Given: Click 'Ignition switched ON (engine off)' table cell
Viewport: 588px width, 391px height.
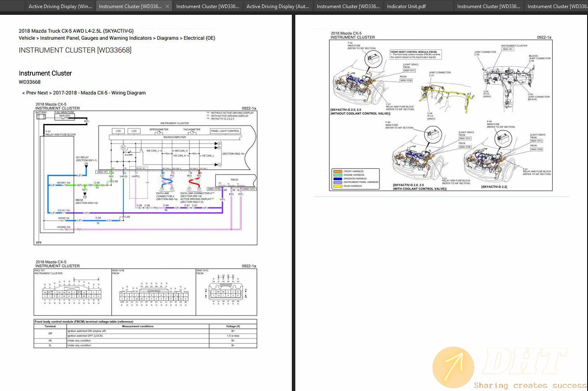Looking at the screenshot, I should pyautogui.click(x=137, y=331).
